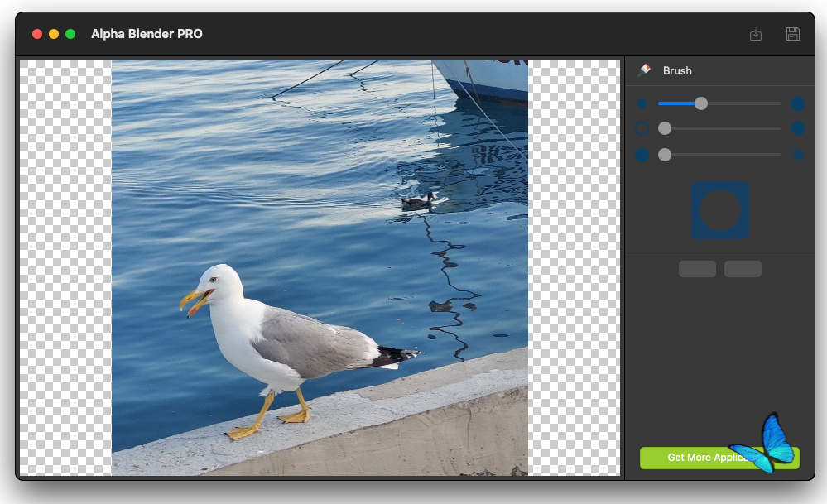827x504 pixels.
Task: Click small dot icon left of first slider
Action: pos(642,103)
